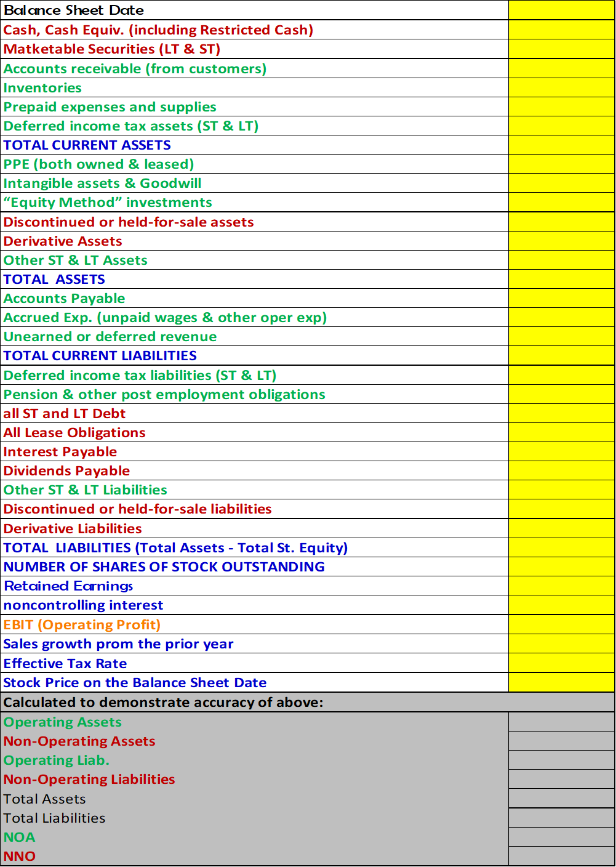Select the Intangible assets & Goodwill input cell
616x867 pixels.
coord(561,183)
